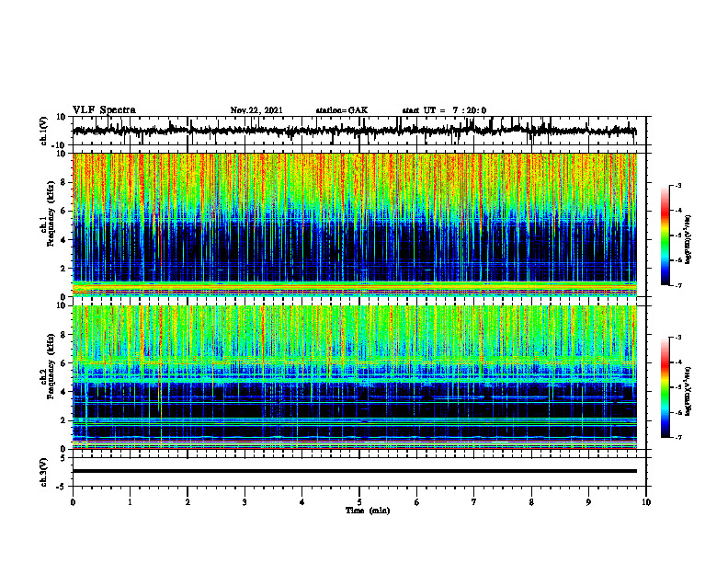Click the 8 kHz tick on ch.2 spectrogram
This screenshot has width=728, height=563.
(x=65, y=335)
